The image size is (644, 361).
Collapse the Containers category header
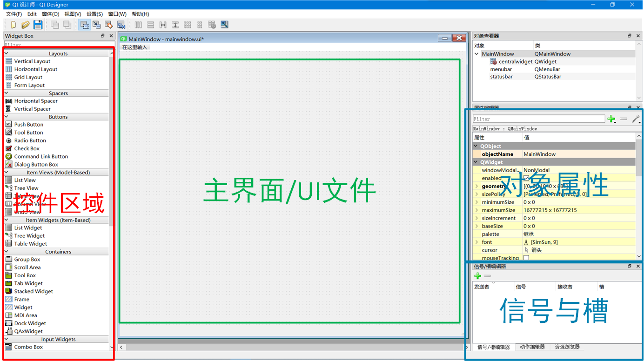(x=7, y=252)
